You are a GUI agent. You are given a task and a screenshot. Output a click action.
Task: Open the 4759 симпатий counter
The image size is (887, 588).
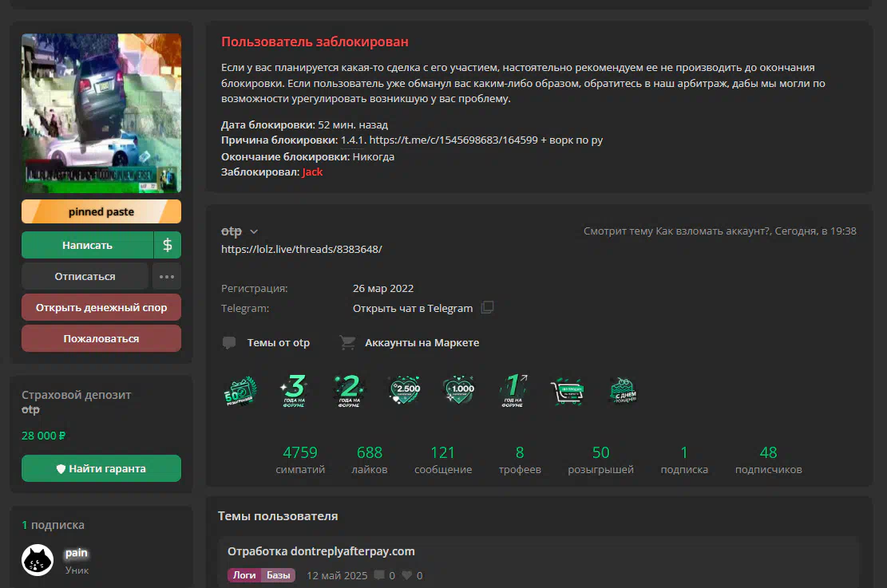tap(300, 460)
